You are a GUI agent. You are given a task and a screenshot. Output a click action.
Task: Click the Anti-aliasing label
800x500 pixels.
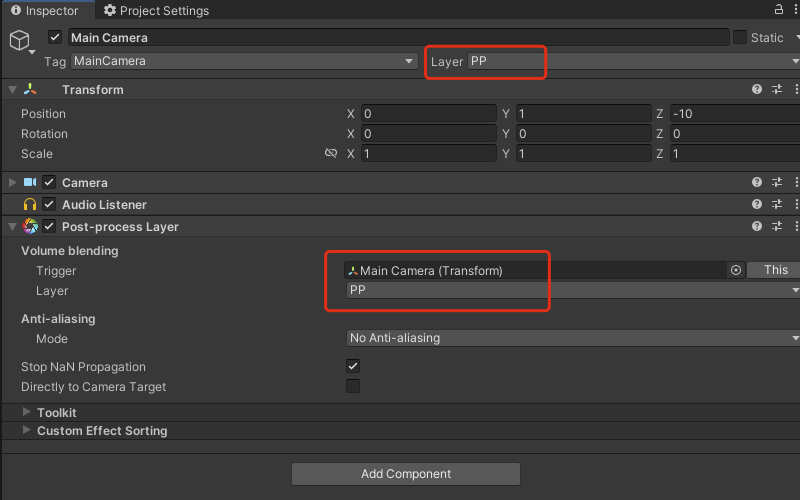click(x=58, y=318)
